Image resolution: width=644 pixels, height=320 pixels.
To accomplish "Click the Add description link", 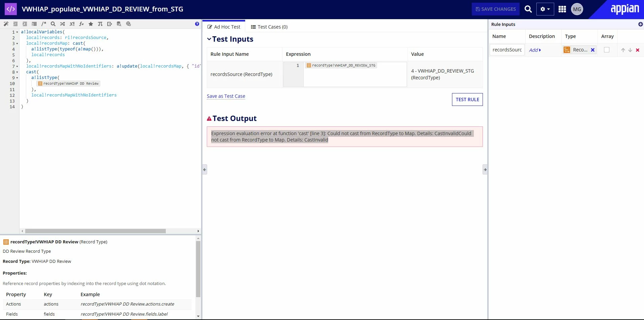I will [535, 50].
